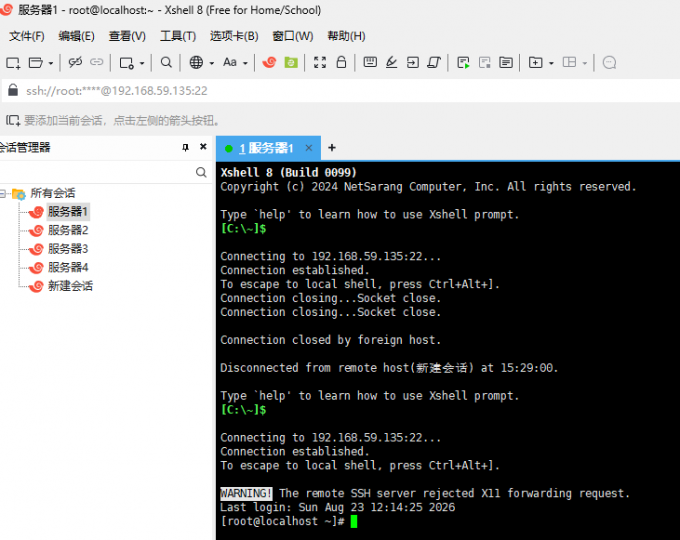Select the 所有会话 folder

click(x=53, y=193)
